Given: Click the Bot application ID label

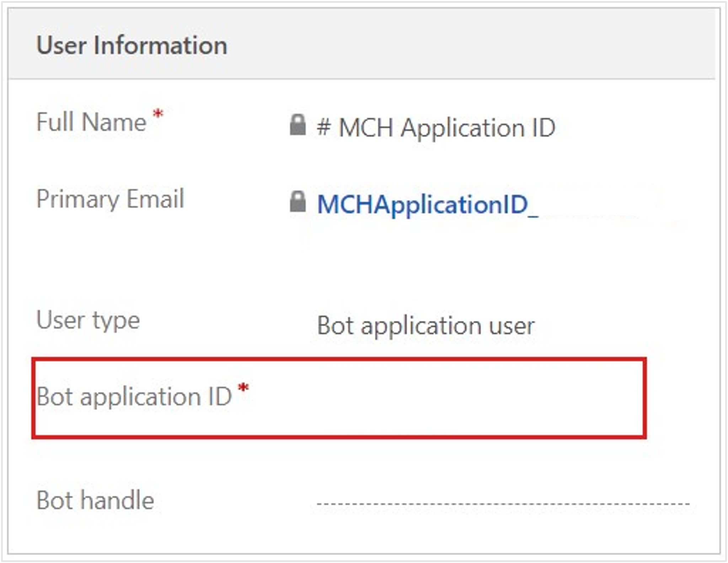Looking at the screenshot, I should point(134,396).
